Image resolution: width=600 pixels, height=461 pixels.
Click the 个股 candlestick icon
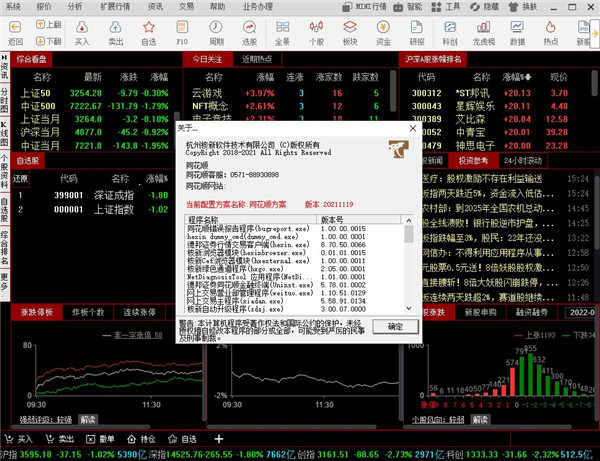tap(316, 27)
